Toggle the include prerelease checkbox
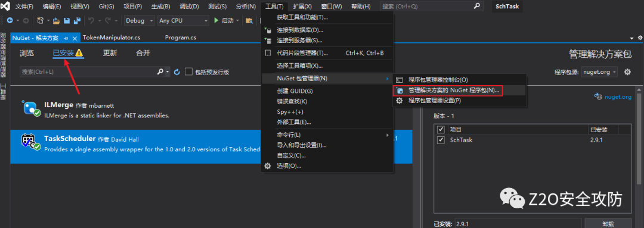Screen dimensions: 644x228 [188, 72]
